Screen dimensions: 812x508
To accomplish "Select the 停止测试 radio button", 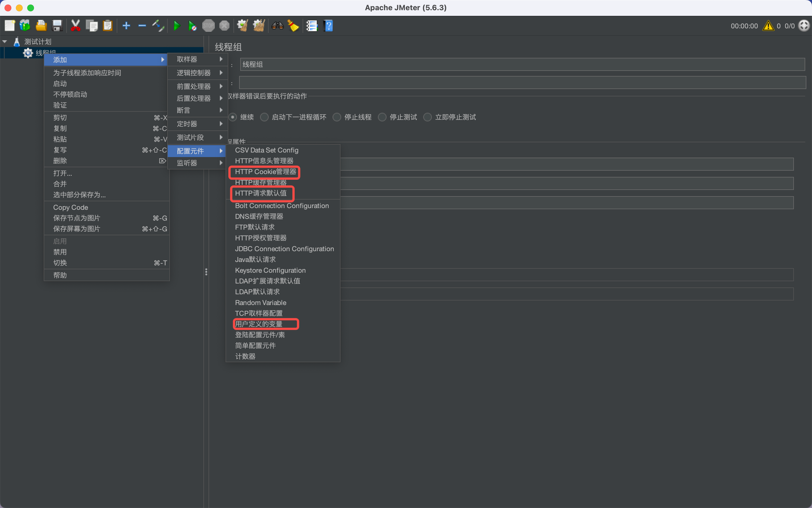I will pos(382,117).
